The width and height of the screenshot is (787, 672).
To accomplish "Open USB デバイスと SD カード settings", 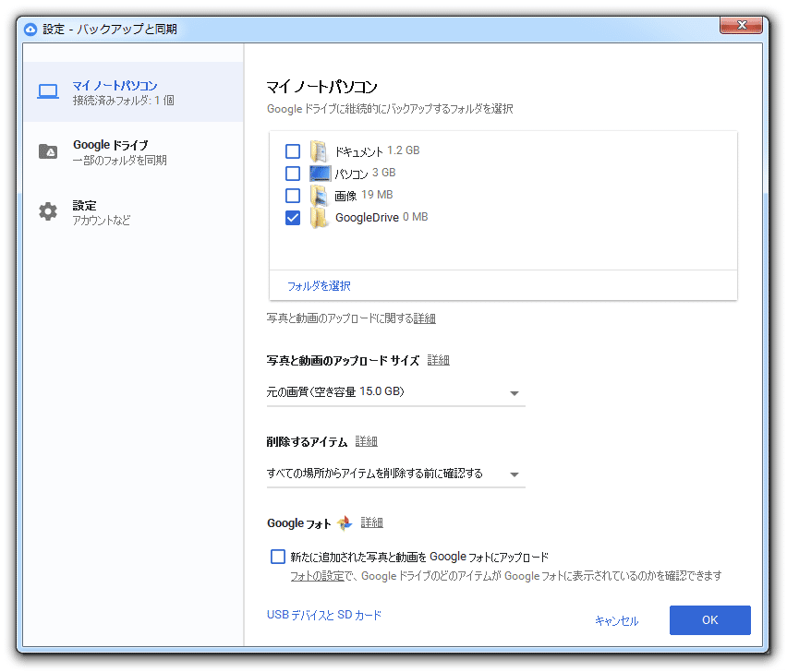I will click(324, 615).
